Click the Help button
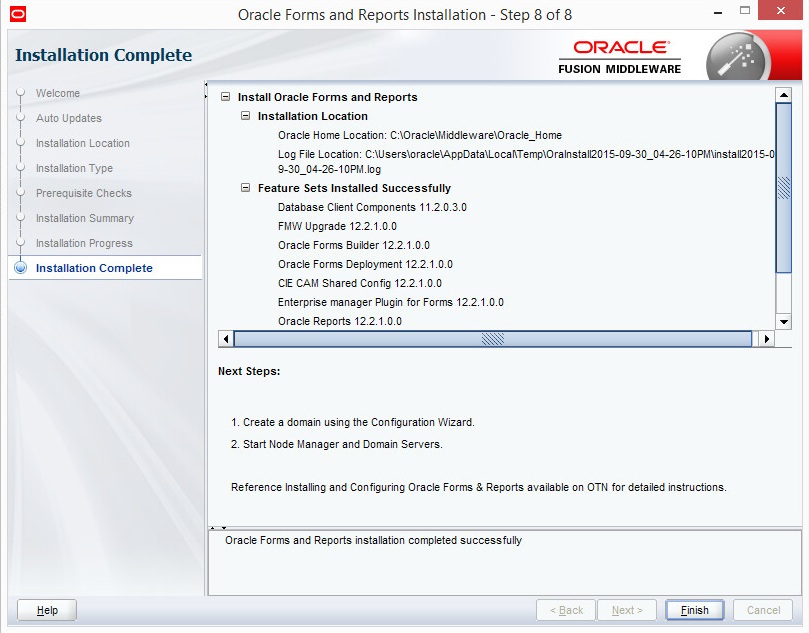The image size is (809, 633). 47,610
